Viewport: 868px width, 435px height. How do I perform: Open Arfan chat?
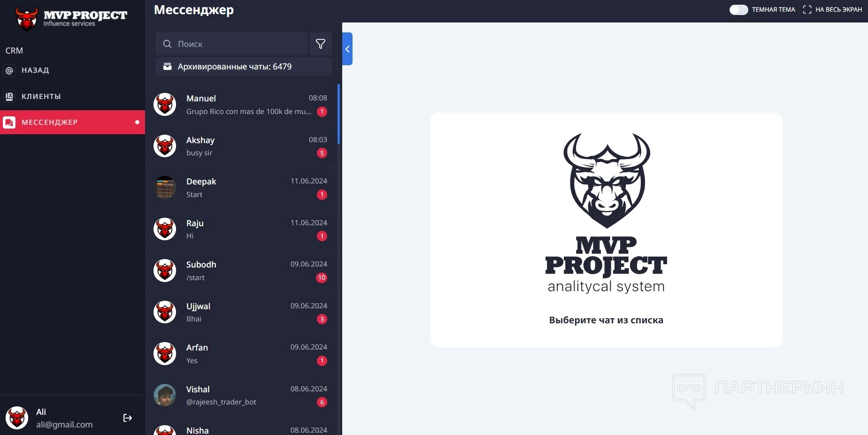tap(241, 354)
